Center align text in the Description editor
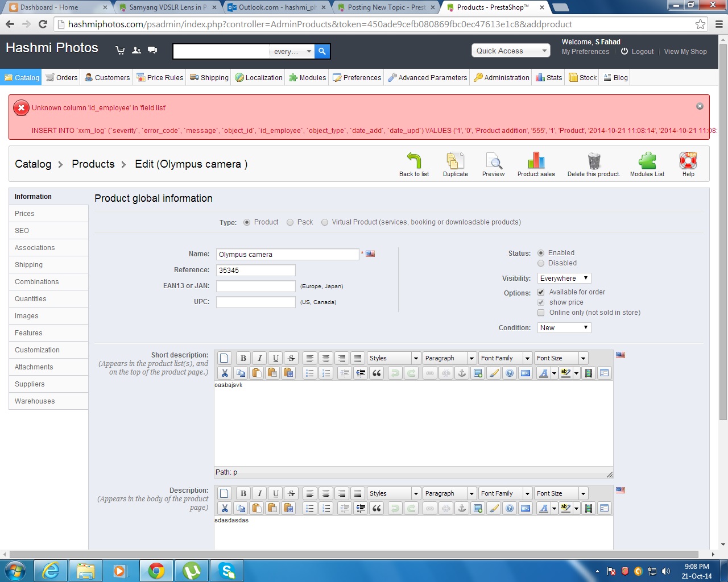Screen dimensions: 728x582 325,493
